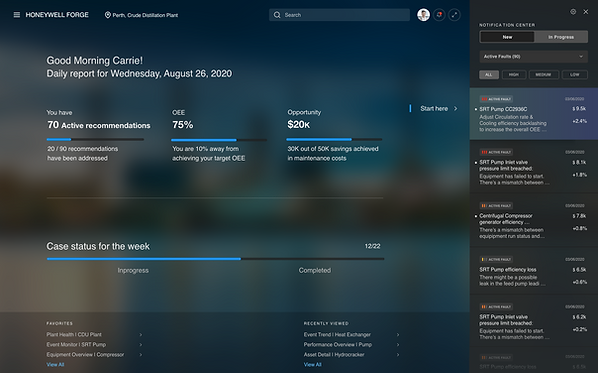Screen dimensions: 598x373
Task: Click the location pin icon beside Perth
Action: pyautogui.click(x=108, y=15)
